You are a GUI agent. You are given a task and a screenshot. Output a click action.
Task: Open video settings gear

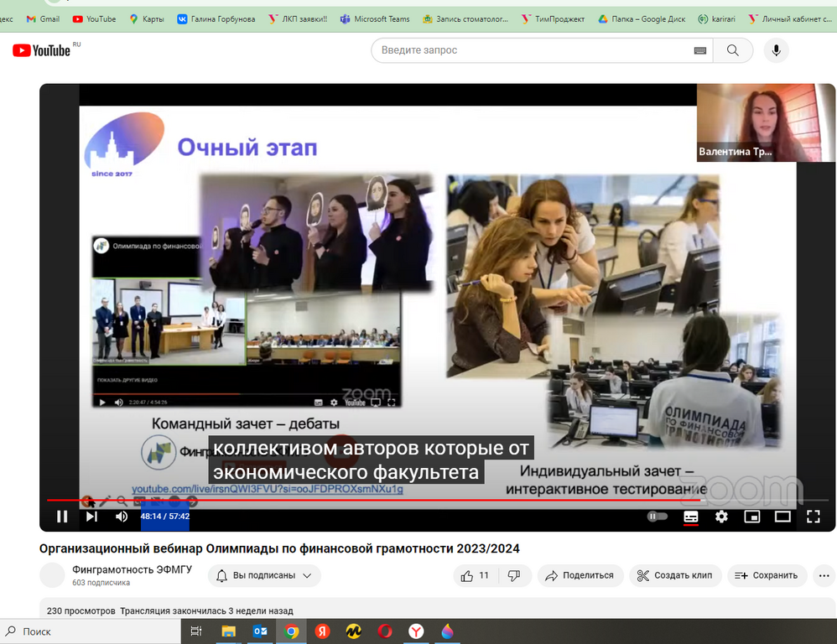(x=721, y=517)
